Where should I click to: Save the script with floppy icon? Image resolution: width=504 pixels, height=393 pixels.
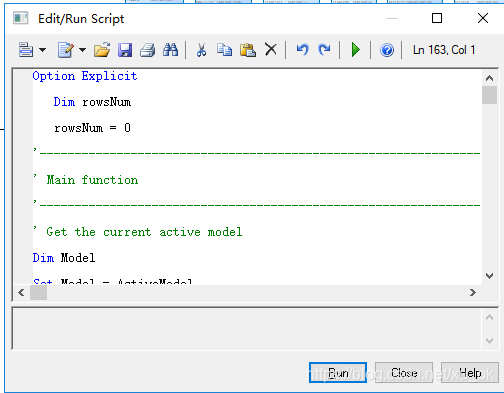125,50
